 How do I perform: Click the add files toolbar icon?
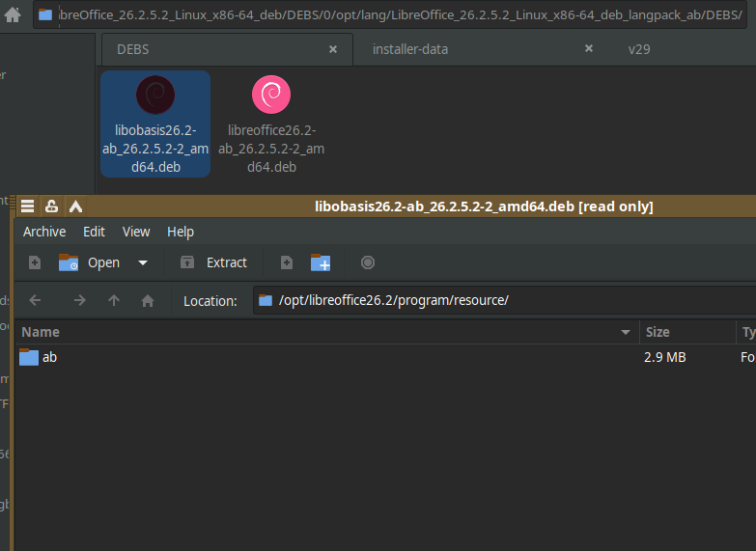(x=287, y=262)
